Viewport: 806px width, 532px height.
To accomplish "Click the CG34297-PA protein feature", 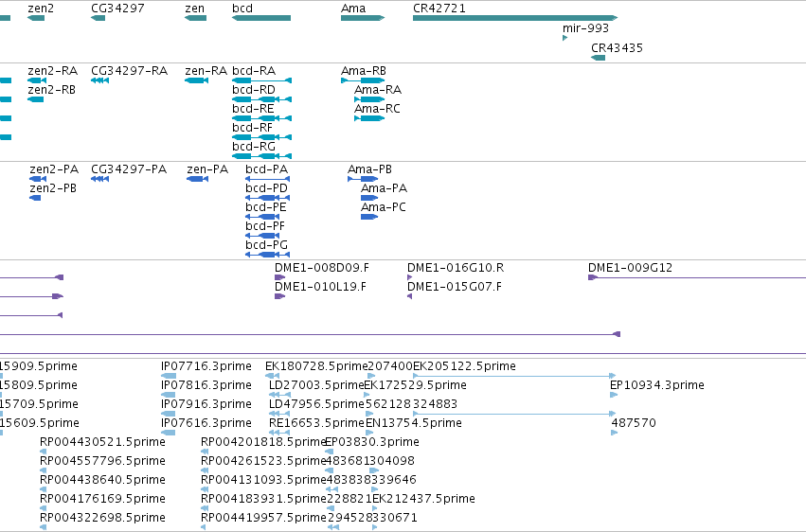I will [99, 179].
